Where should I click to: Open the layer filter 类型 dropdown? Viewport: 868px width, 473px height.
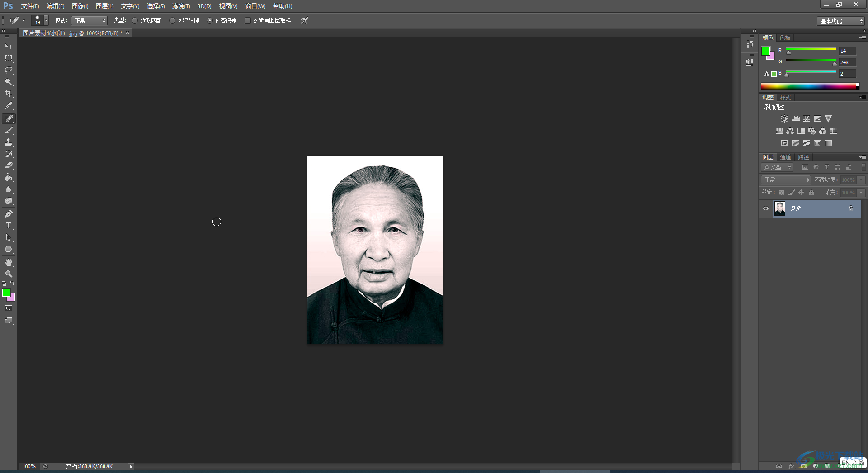tap(777, 167)
